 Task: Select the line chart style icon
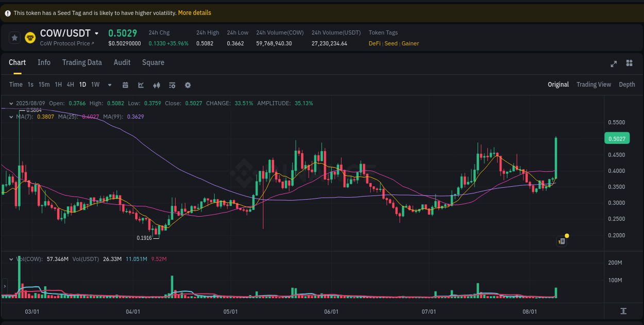[x=141, y=85]
